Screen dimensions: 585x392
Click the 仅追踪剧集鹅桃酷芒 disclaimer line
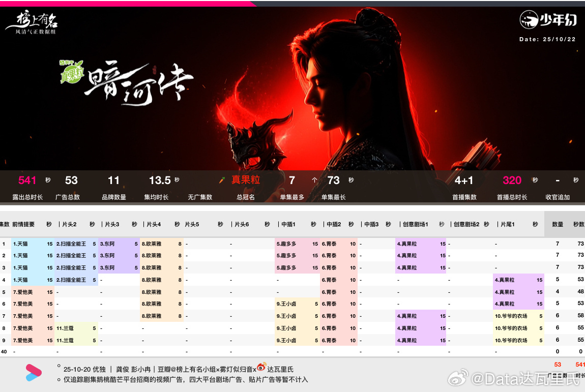point(186,380)
